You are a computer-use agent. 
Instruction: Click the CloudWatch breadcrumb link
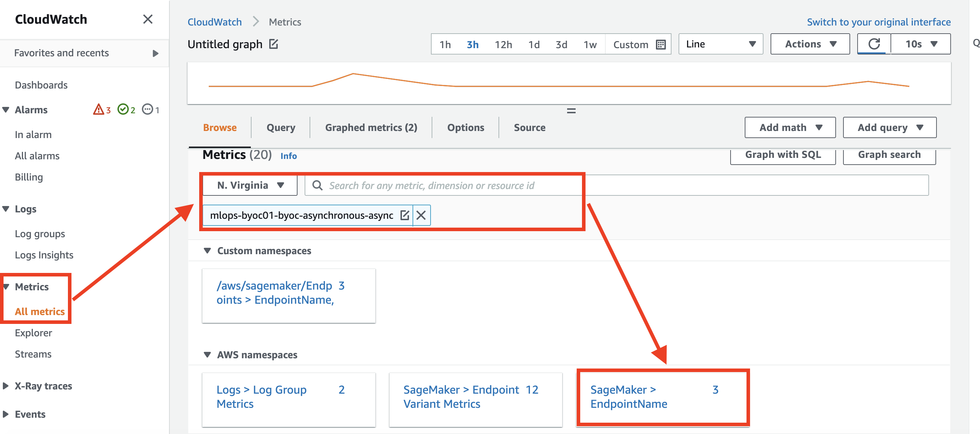[x=214, y=22]
